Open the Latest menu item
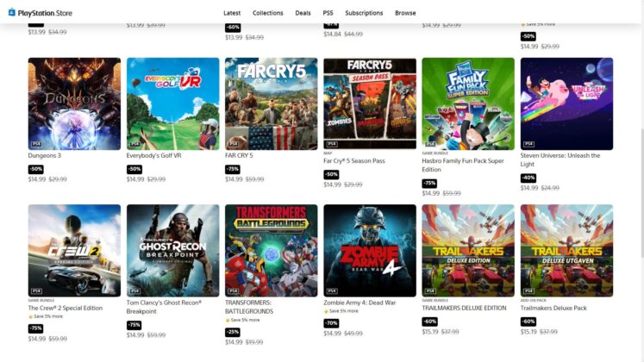 (x=232, y=13)
